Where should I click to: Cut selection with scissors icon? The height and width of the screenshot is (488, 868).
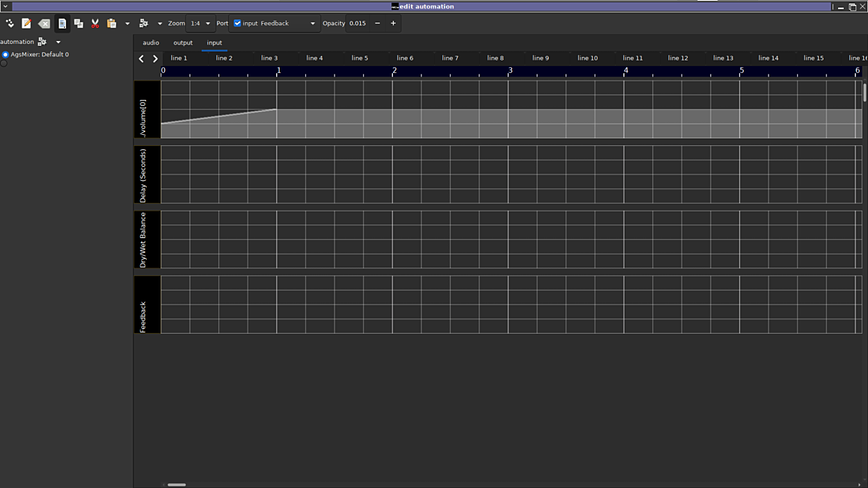95,24
